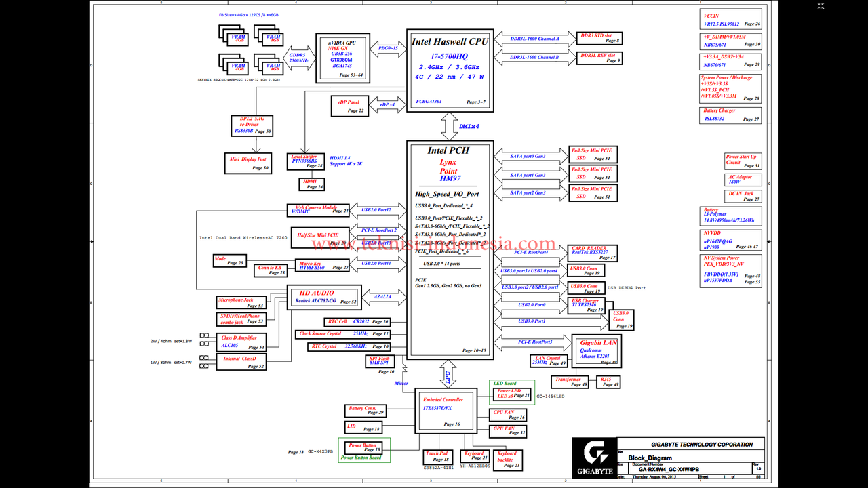The image size is (868, 488).
Task: Click the "PS8330B" re-driver text
Action: pyautogui.click(x=244, y=130)
